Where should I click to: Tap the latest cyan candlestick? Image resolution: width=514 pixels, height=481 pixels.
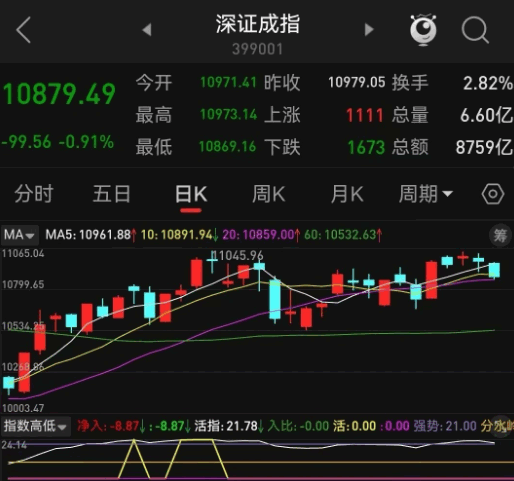(494, 270)
